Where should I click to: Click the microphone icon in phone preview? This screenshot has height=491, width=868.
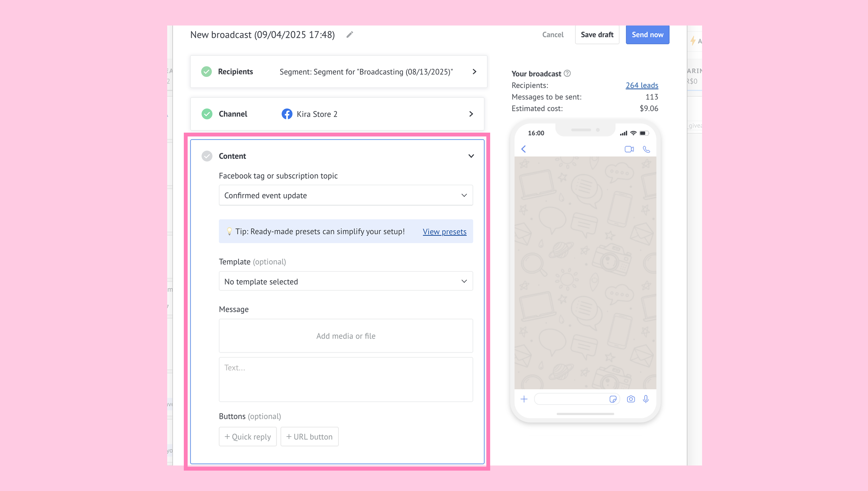(646, 399)
